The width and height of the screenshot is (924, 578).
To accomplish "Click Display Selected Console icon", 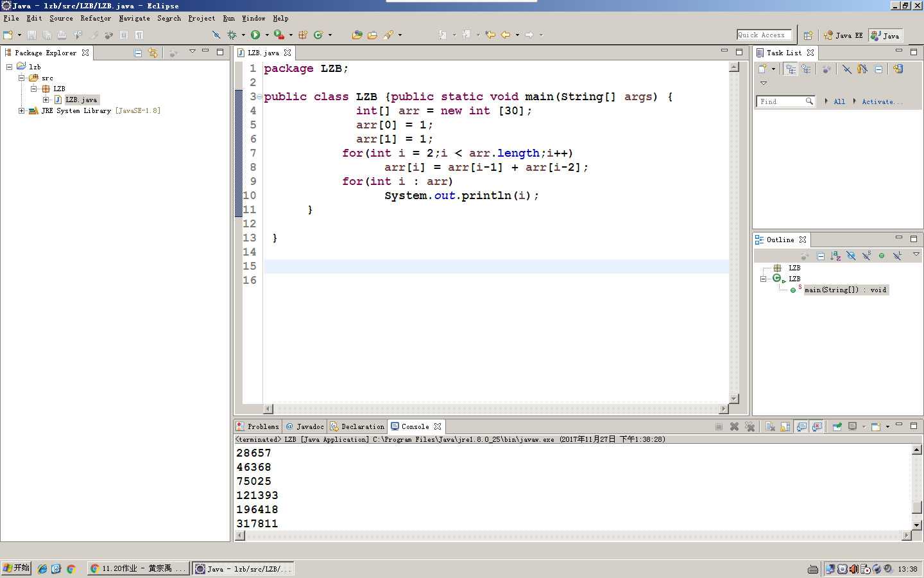I will pyautogui.click(x=852, y=426).
